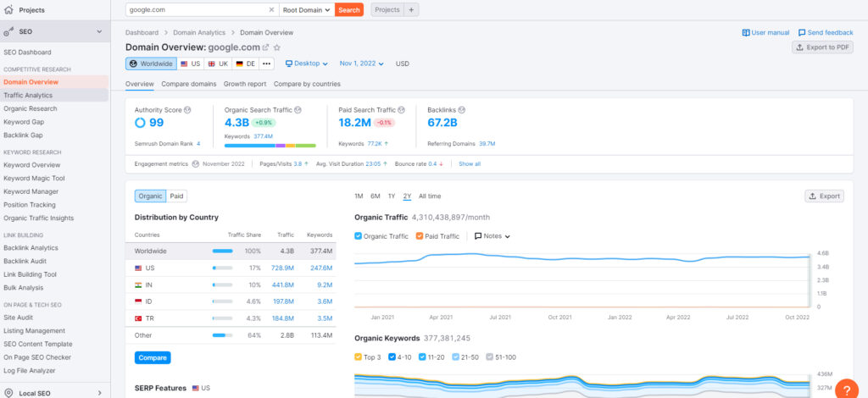Switch to Compare domains tab
The image size is (868, 398).
(189, 84)
